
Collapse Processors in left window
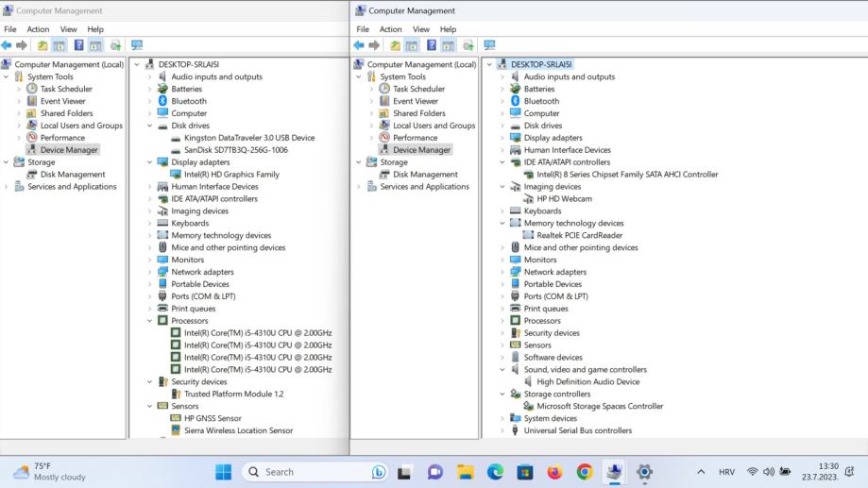pos(149,321)
